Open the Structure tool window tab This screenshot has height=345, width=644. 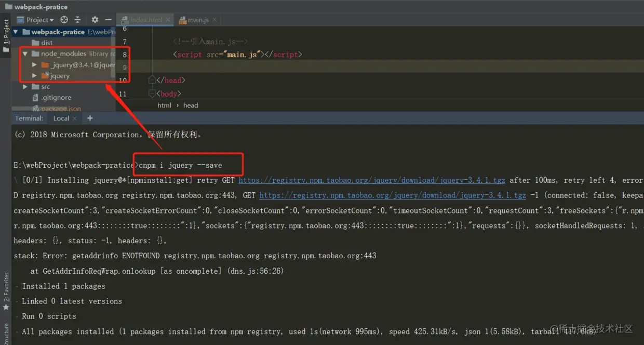pyautogui.click(x=6, y=334)
